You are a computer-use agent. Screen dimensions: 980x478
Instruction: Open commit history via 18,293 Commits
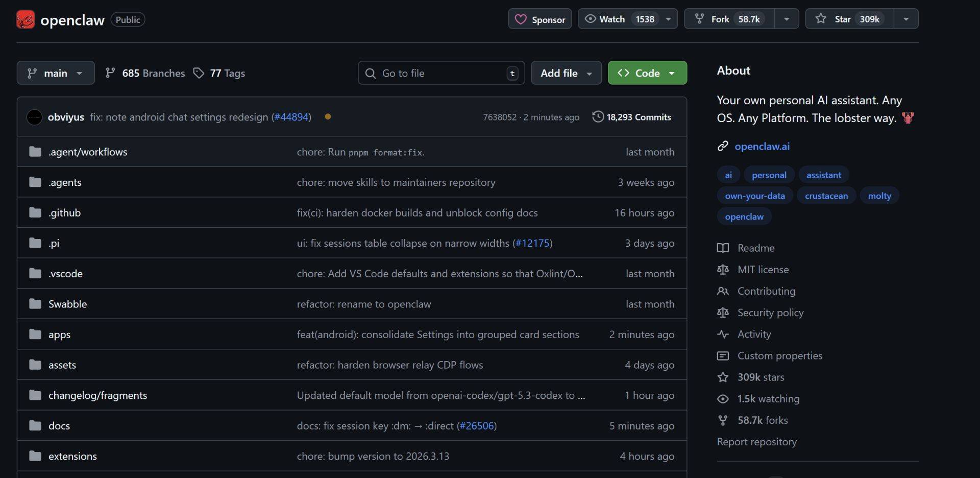[x=631, y=117]
